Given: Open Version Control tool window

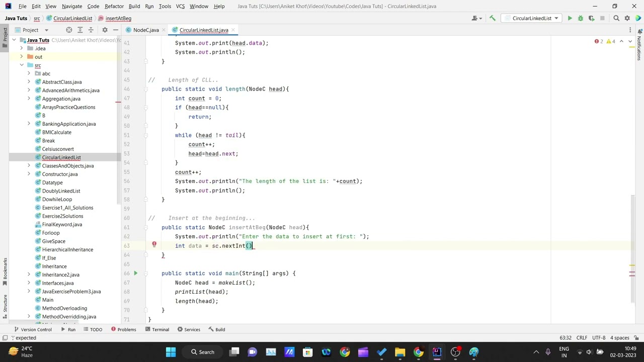Looking at the screenshot, I should point(33,329).
